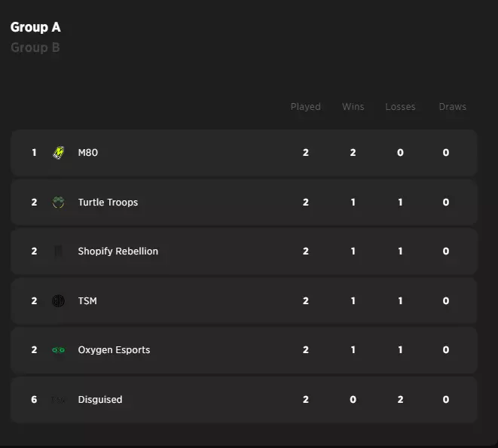Select Oxygen Esports' rank number

pyautogui.click(x=34, y=350)
